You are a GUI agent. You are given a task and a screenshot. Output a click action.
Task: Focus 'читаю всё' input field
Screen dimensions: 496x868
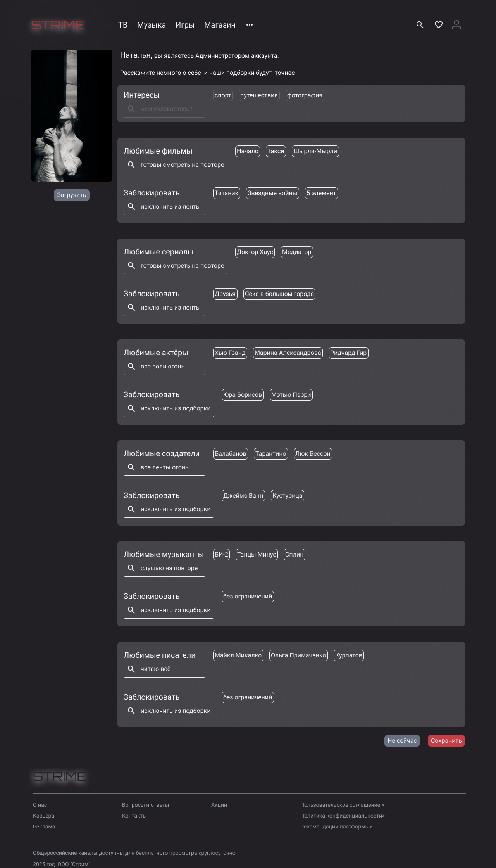[x=164, y=669]
